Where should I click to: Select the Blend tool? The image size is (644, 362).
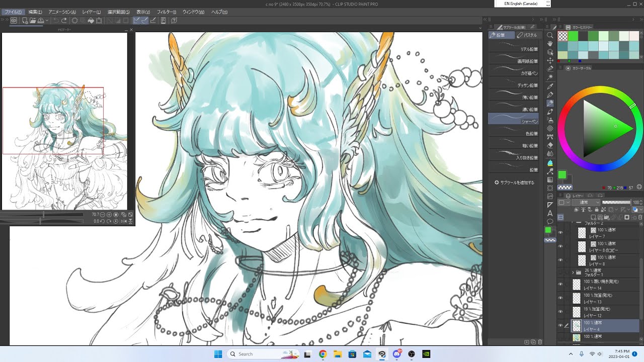[x=550, y=154]
